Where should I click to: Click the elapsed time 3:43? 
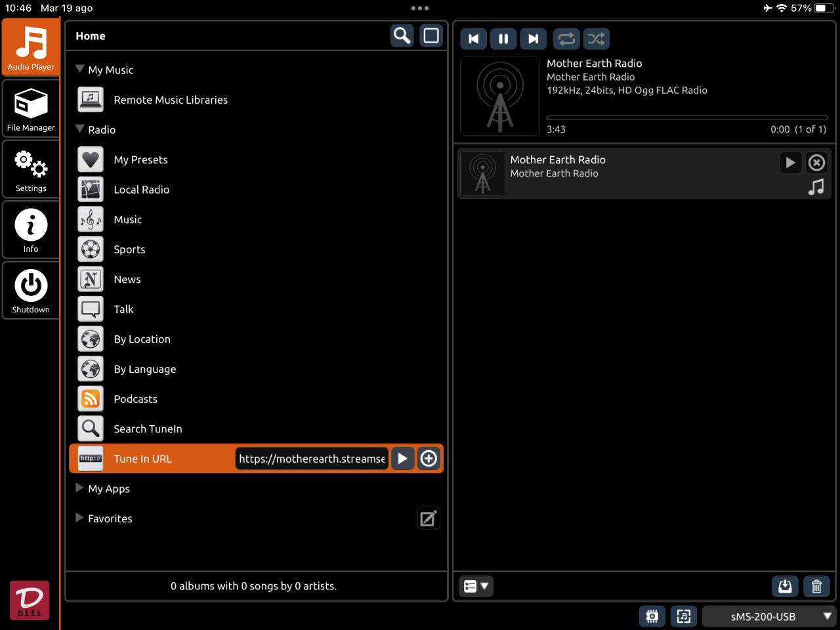[x=556, y=129]
